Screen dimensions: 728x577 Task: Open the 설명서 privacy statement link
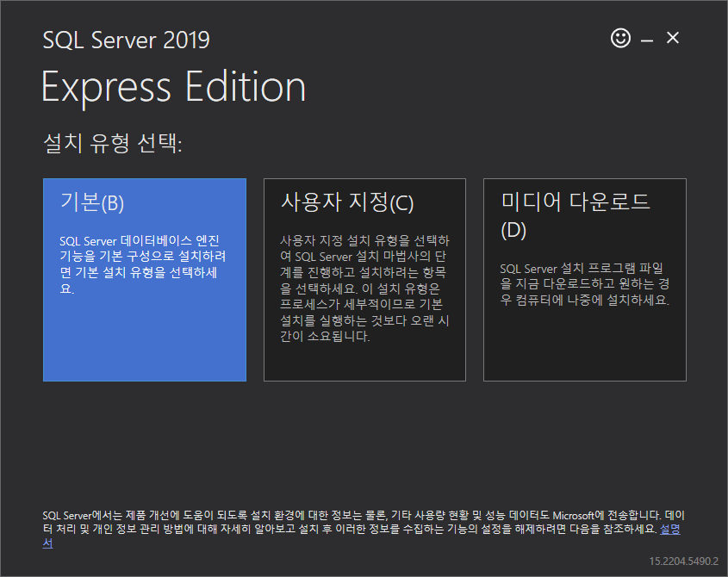(x=669, y=529)
